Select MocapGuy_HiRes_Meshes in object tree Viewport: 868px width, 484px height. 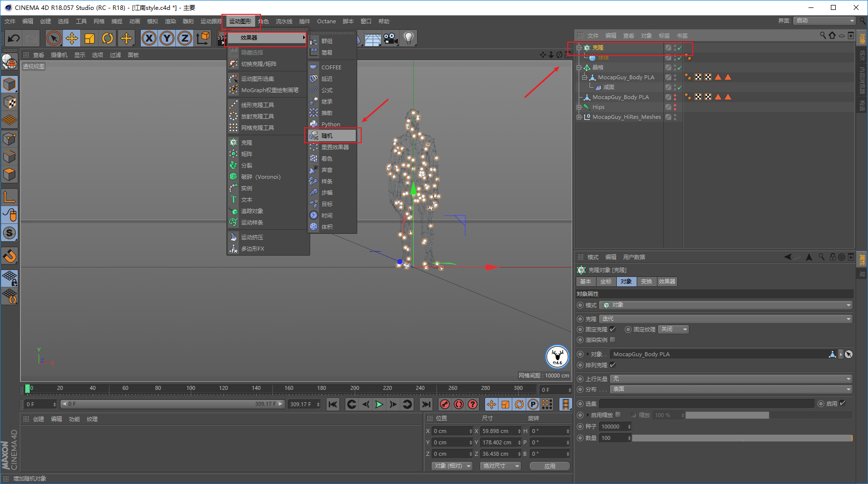(627, 117)
